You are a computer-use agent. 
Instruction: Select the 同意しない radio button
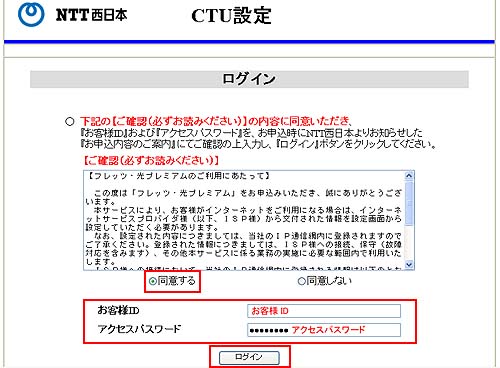301,281
